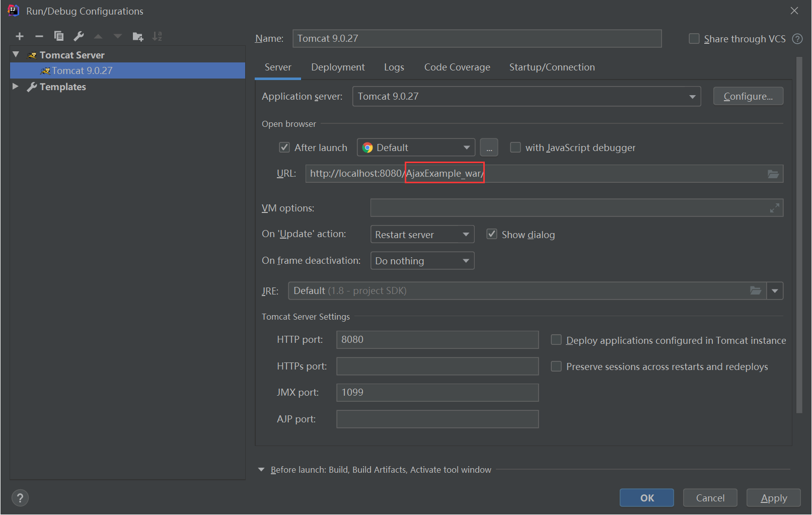Click the help icon next to Share through VCS
The image size is (812, 515).
[x=797, y=39]
